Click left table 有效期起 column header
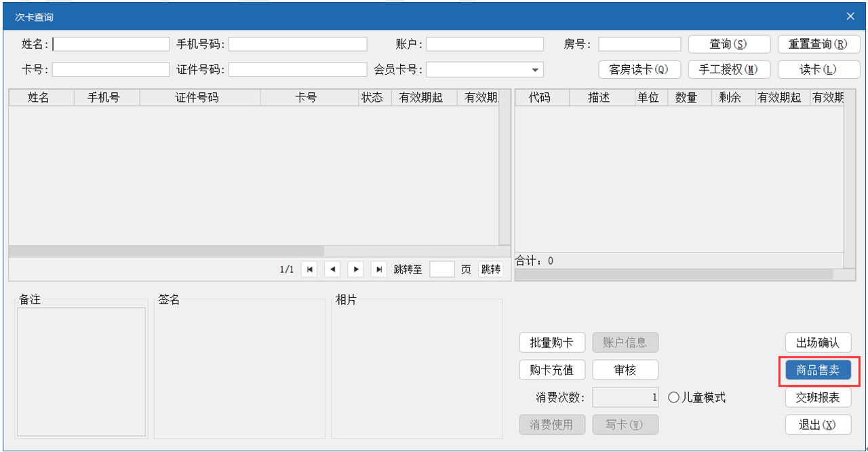The image size is (868, 452). pyautogui.click(x=424, y=98)
